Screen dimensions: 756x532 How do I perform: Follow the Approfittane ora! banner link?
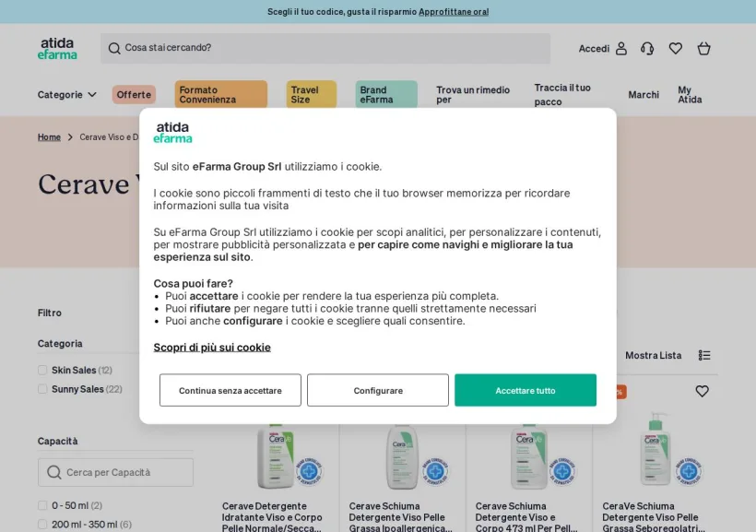[454, 12]
